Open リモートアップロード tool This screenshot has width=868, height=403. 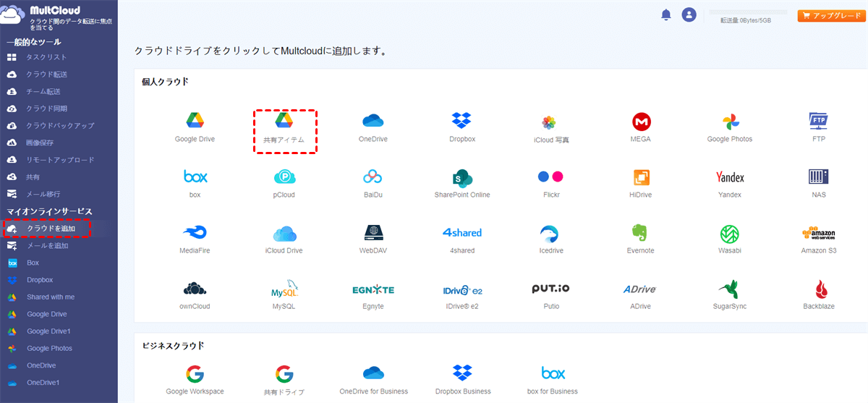coord(59,159)
